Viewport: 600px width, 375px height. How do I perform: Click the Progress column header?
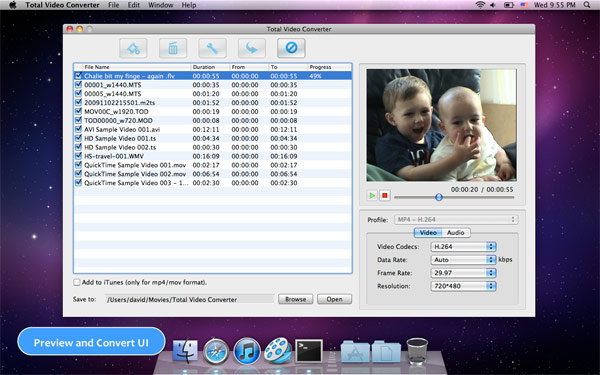(x=329, y=67)
